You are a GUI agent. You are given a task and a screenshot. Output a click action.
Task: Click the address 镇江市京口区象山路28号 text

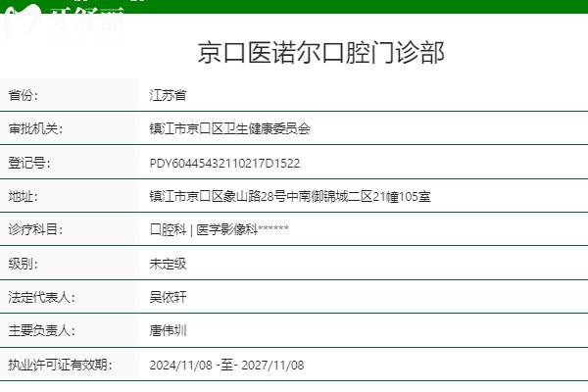point(218,197)
